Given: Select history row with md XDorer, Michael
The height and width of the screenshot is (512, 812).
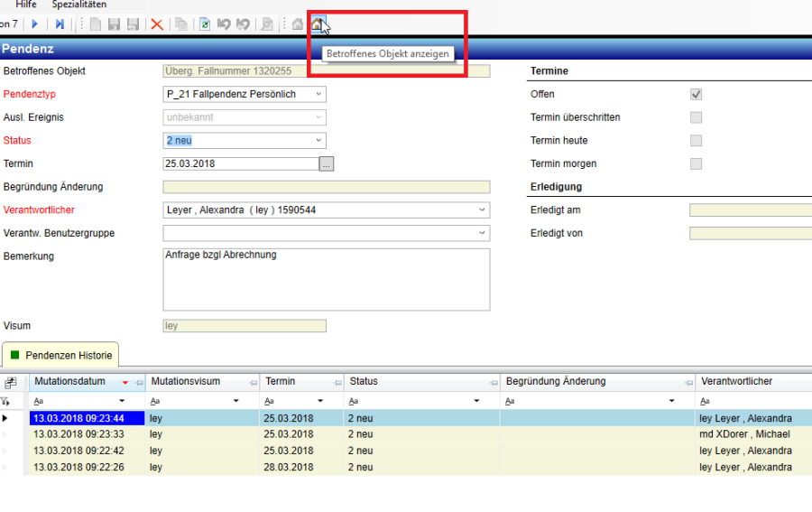Looking at the screenshot, I should click(x=406, y=434).
